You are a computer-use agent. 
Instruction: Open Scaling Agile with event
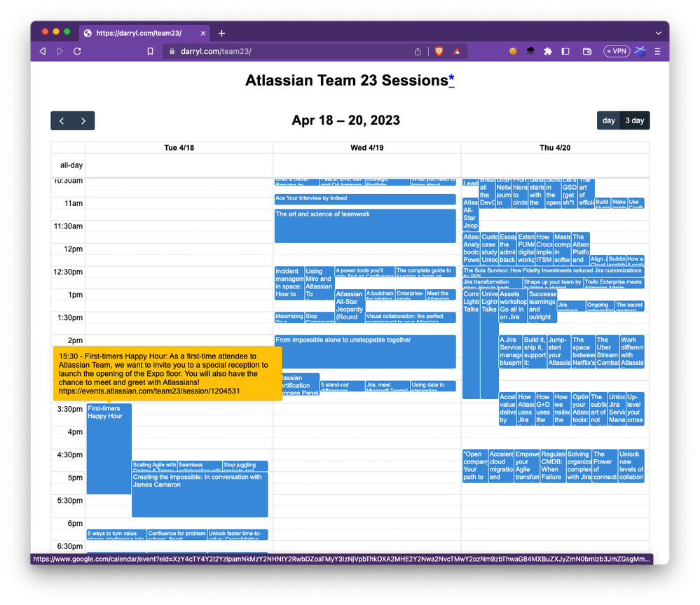tap(154, 466)
